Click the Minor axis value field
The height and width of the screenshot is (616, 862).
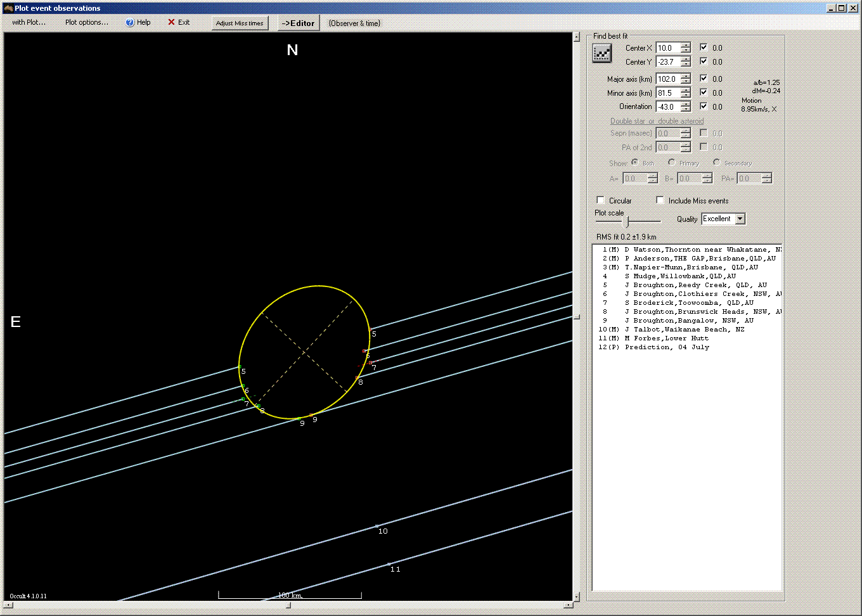coord(668,93)
